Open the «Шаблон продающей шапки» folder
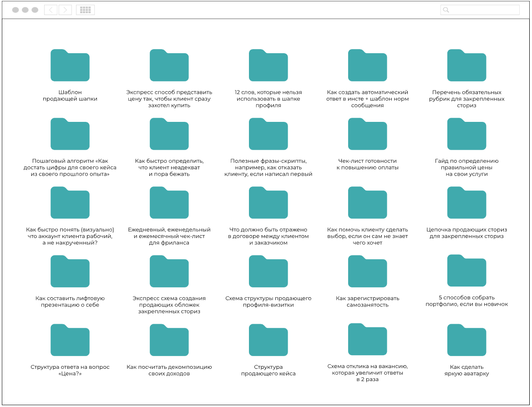The width and height of the screenshot is (532, 407). tap(70, 65)
